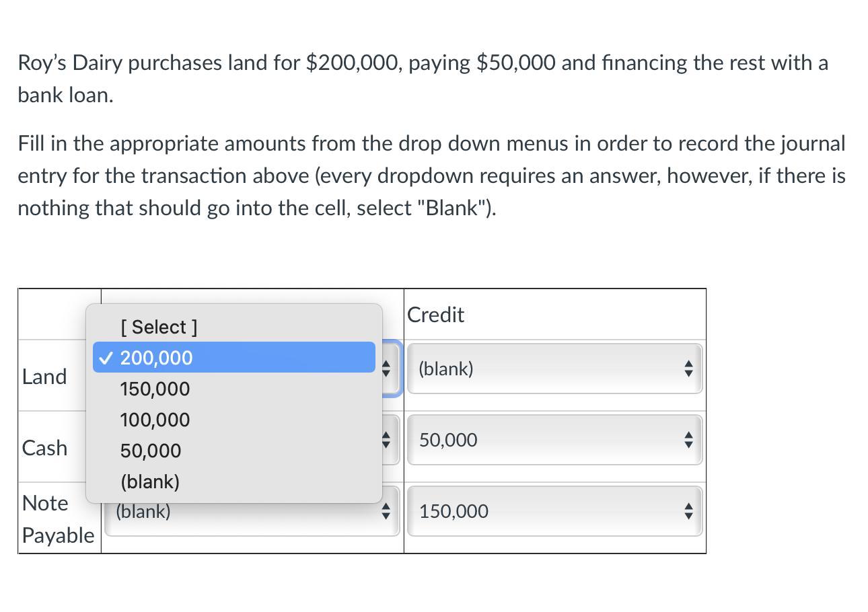Screen dimensions: 868x612
Task: Choose last (blank) entry in open option list
Action: point(150,482)
